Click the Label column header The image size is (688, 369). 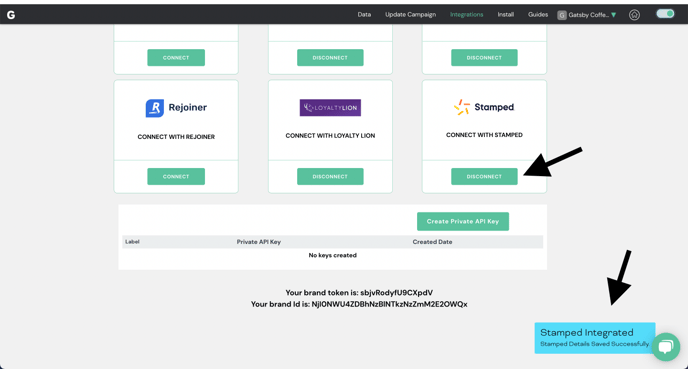coord(132,242)
